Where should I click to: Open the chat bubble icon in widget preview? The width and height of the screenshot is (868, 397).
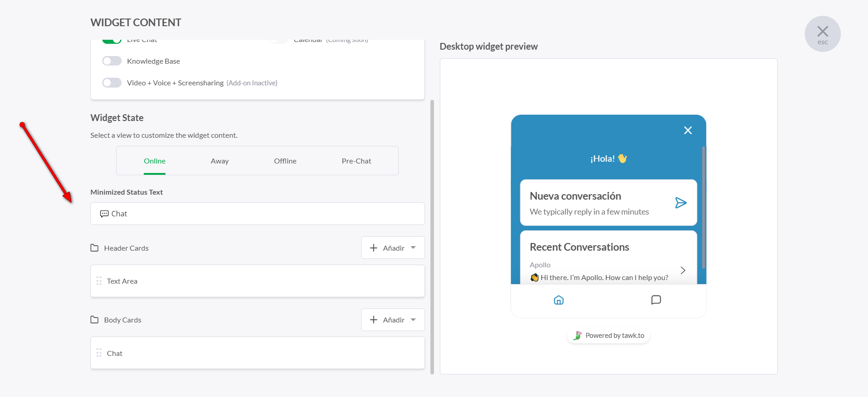click(656, 300)
